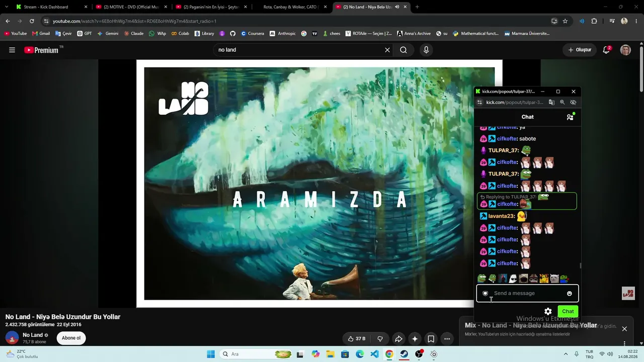
Task: Open the Anna's Archive bookmark
Action: (414, 33)
